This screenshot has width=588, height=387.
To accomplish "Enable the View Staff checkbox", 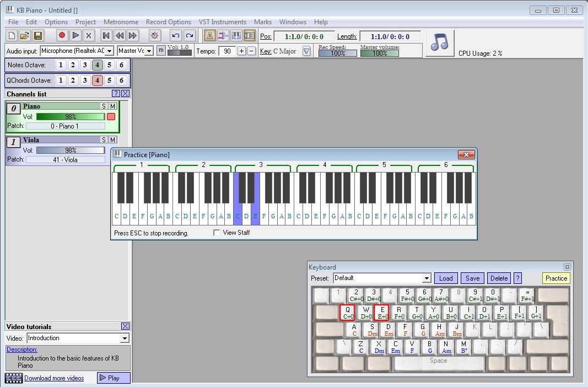I will tap(217, 232).
